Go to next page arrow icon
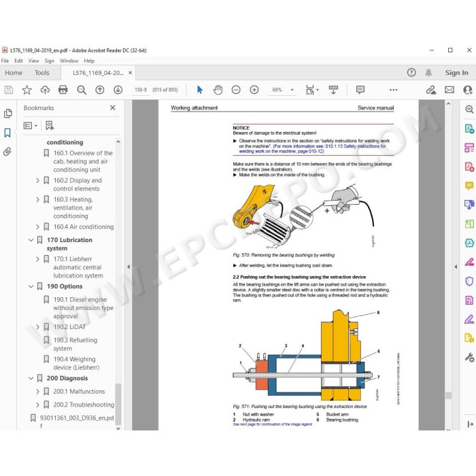Viewport: 476px width, 476px height. (118, 90)
